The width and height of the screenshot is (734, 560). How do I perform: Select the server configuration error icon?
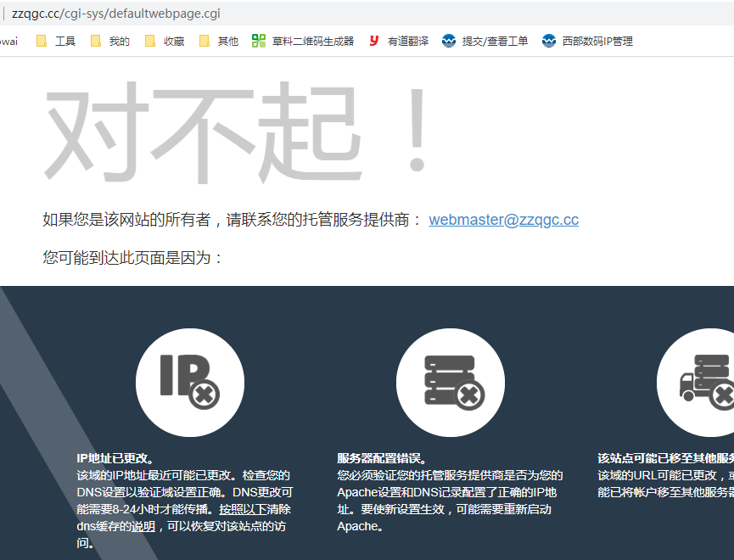pos(451,383)
